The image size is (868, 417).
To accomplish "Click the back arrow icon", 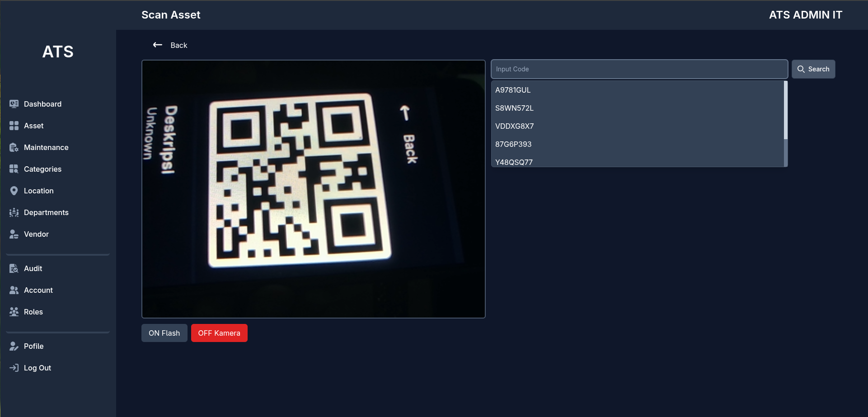I will click(157, 45).
